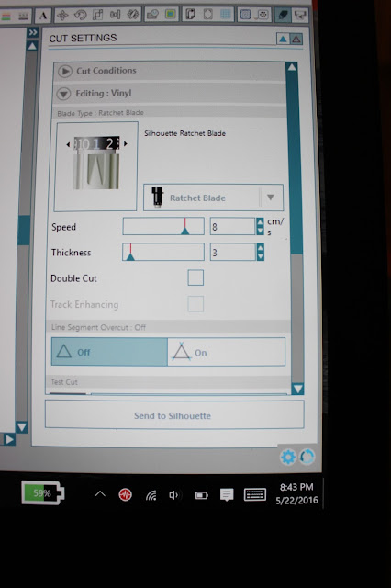
Task: Click the settings panel scrollbar up arrow
Action: pyautogui.click(x=292, y=67)
